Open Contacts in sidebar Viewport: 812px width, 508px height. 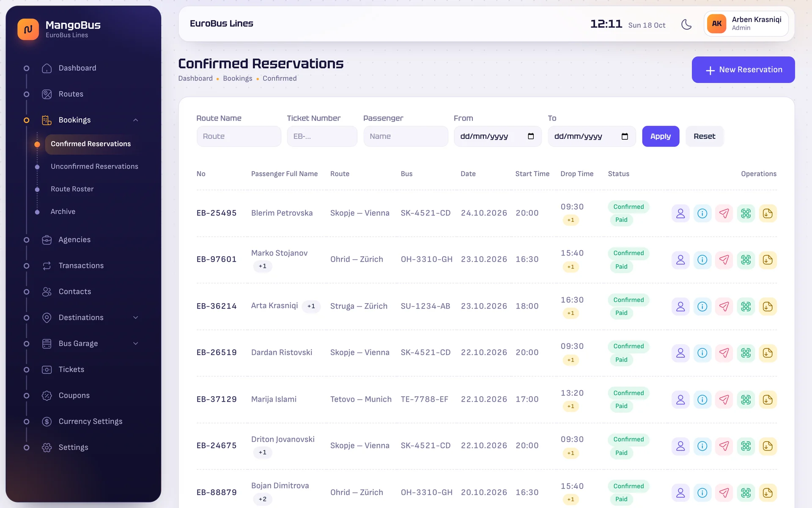pos(75,292)
